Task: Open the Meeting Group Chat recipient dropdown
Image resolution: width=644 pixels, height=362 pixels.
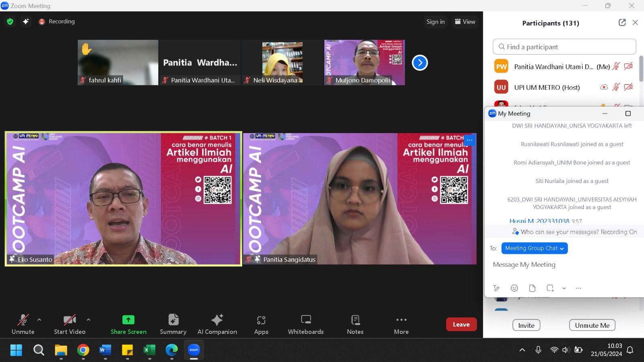Action: (x=534, y=248)
